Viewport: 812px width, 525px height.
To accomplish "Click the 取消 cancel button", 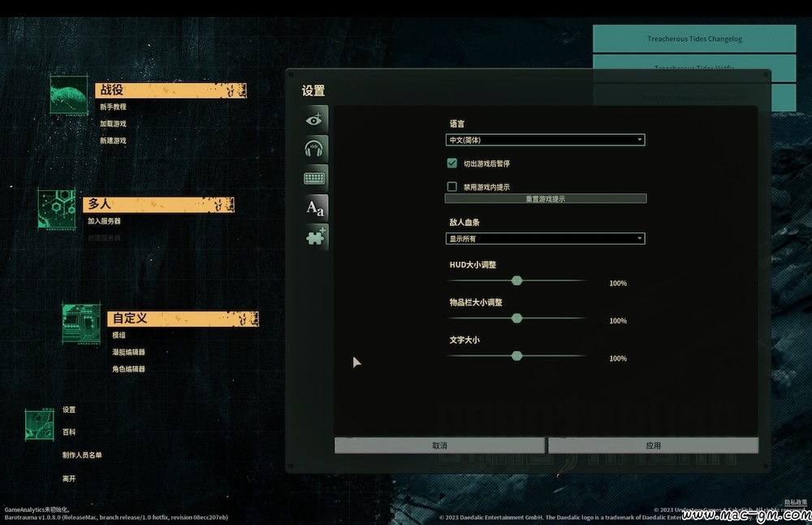I will click(439, 445).
